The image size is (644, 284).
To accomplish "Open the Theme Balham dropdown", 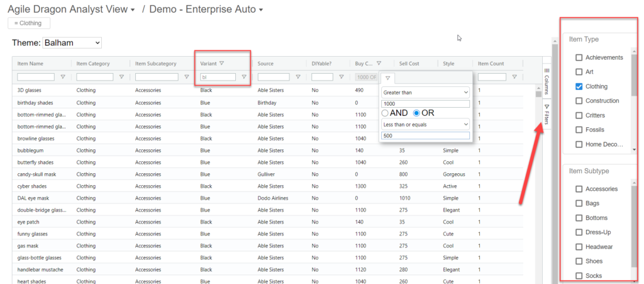I will [72, 43].
